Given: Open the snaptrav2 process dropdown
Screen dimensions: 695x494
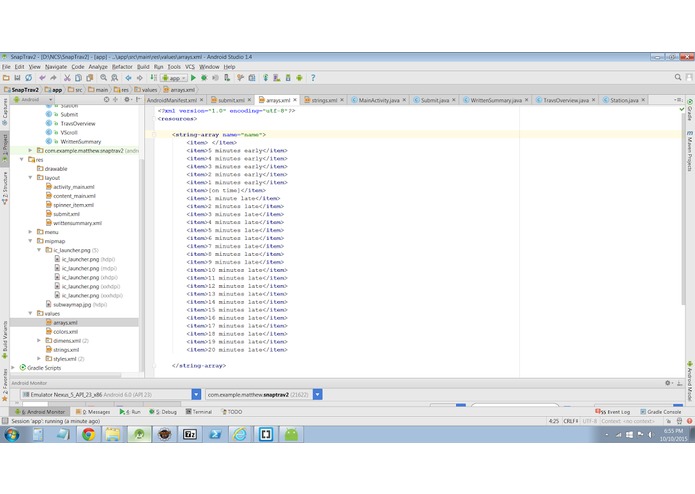Looking at the screenshot, I should point(317,394).
